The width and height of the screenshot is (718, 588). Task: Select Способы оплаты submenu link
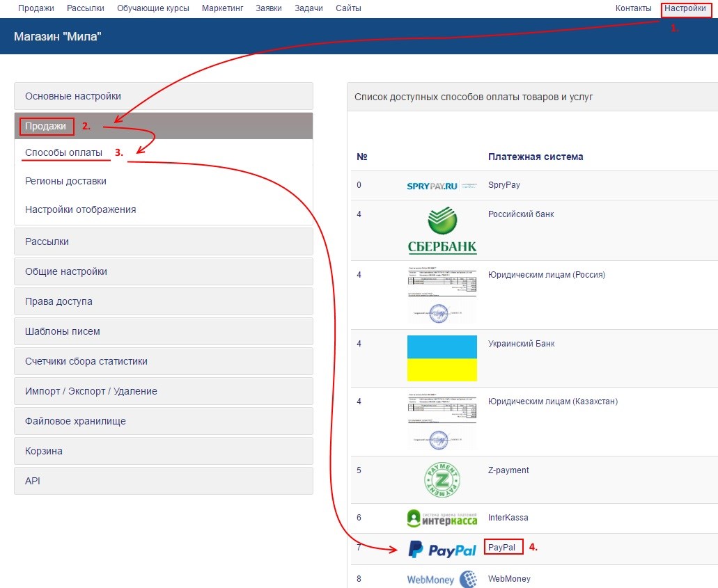click(64, 152)
